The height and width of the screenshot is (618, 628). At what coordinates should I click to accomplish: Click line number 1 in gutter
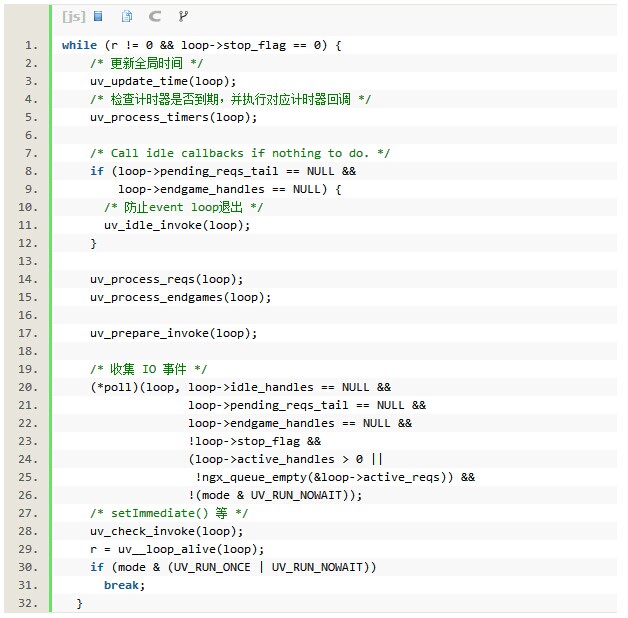coord(32,45)
